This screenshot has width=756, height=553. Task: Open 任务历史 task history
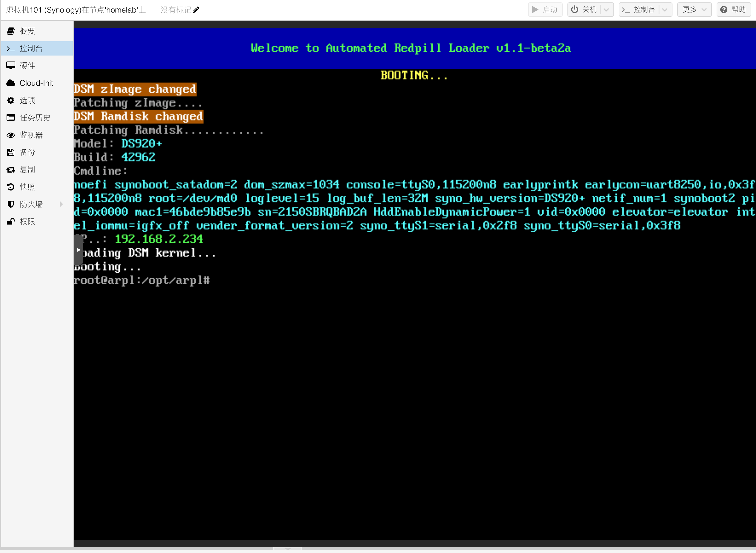(x=37, y=118)
